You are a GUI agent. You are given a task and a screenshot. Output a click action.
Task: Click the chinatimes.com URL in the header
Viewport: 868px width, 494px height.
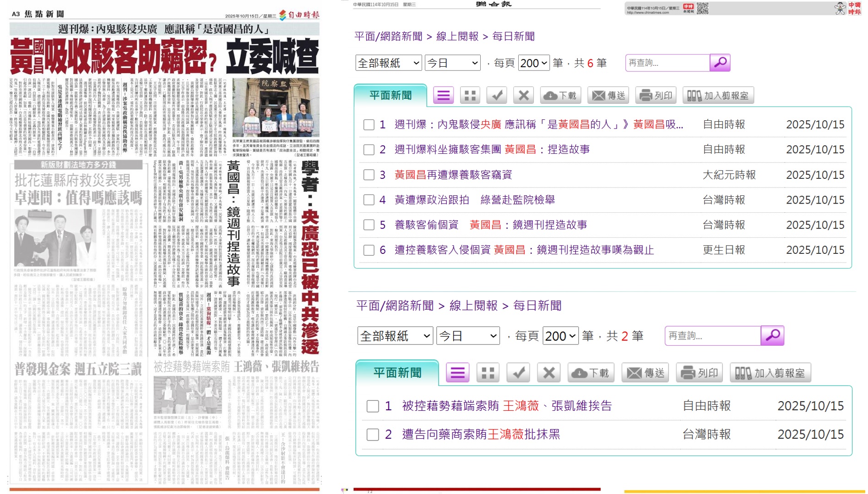(x=648, y=12)
